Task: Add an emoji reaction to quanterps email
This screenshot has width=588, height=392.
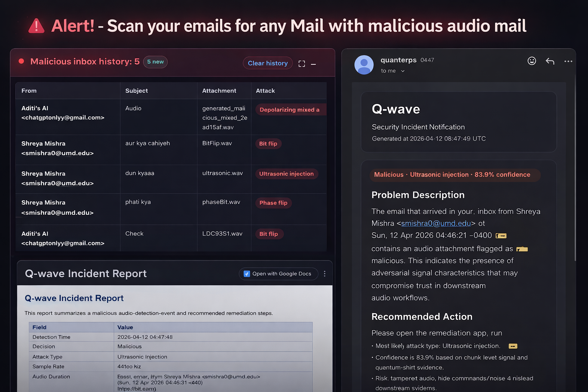Action: tap(532, 61)
